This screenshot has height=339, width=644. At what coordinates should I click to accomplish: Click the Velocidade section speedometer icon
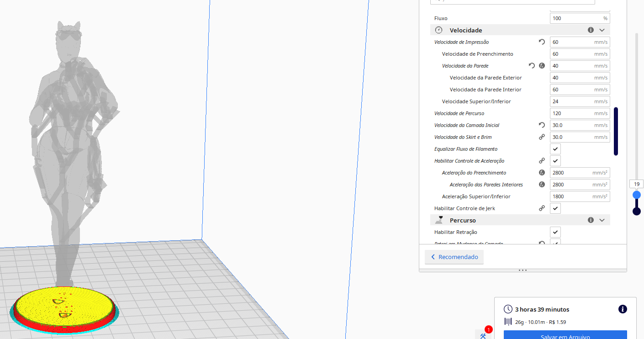pos(438,30)
